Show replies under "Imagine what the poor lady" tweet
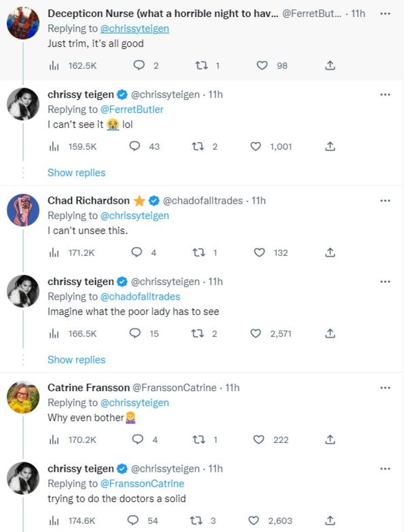Viewport: 404px width, 532px height. [x=76, y=359]
